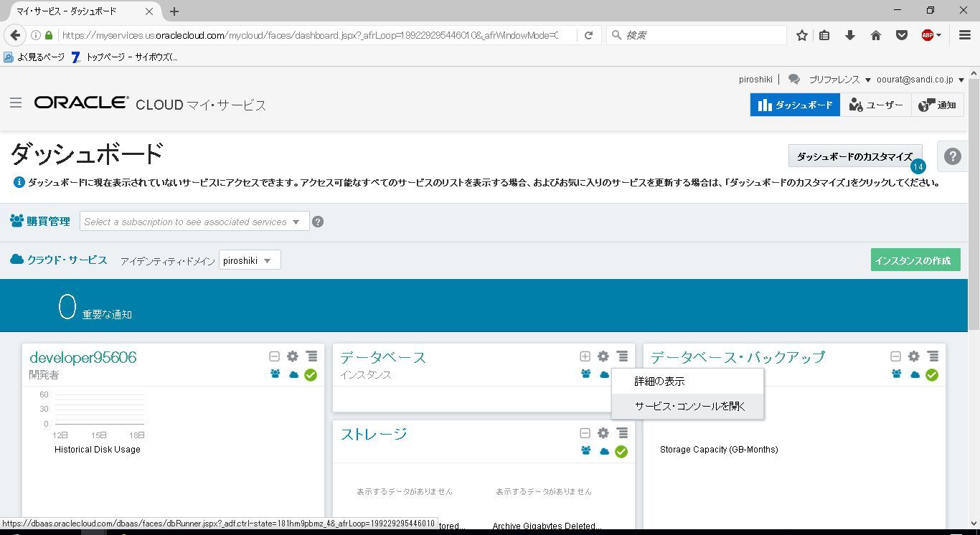980x535 pixels.
Task: Open the Adblock Plus ABP icon
Action: click(x=927, y=35)
